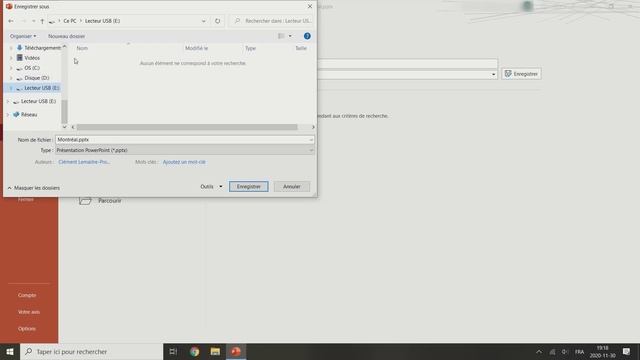This screenshot has height=360, width=640.
Task: Sort files by Taille column
Action: [301, 48]
